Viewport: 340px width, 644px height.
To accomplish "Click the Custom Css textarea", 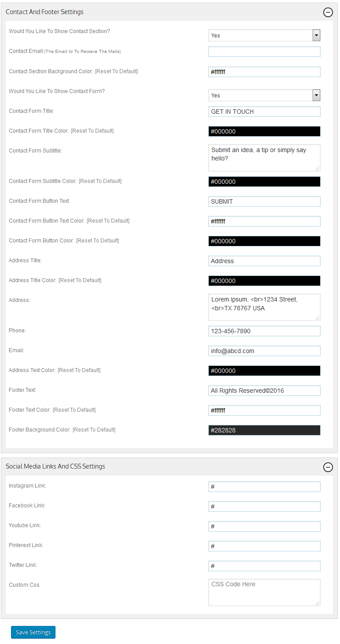I will click(x=264, y=592).
